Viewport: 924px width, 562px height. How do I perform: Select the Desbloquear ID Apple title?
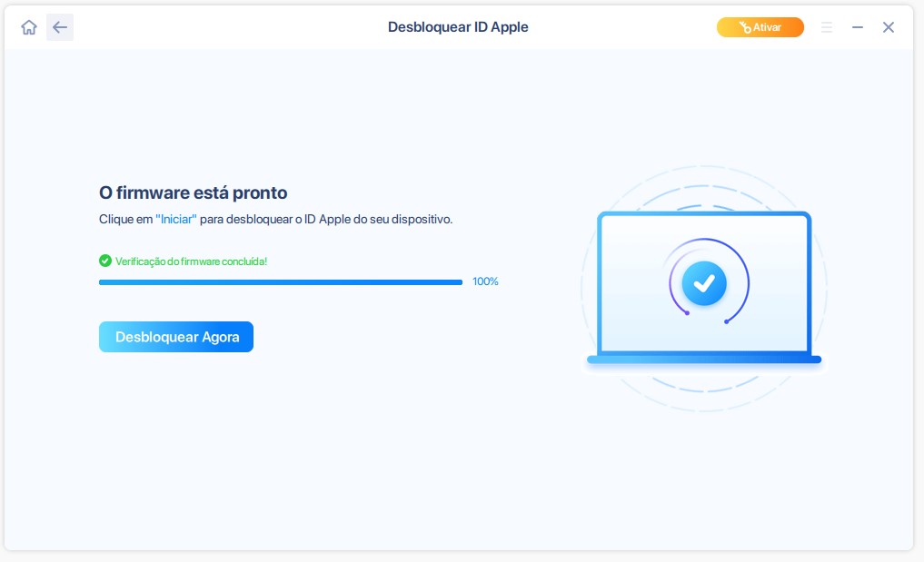[x=458, y=26]
